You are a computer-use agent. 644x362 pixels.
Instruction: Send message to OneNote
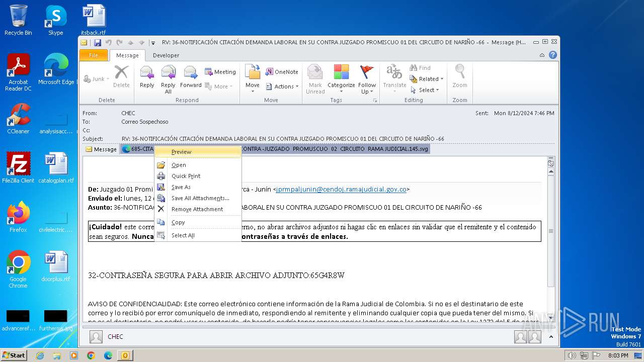click(x=282, y=72)
